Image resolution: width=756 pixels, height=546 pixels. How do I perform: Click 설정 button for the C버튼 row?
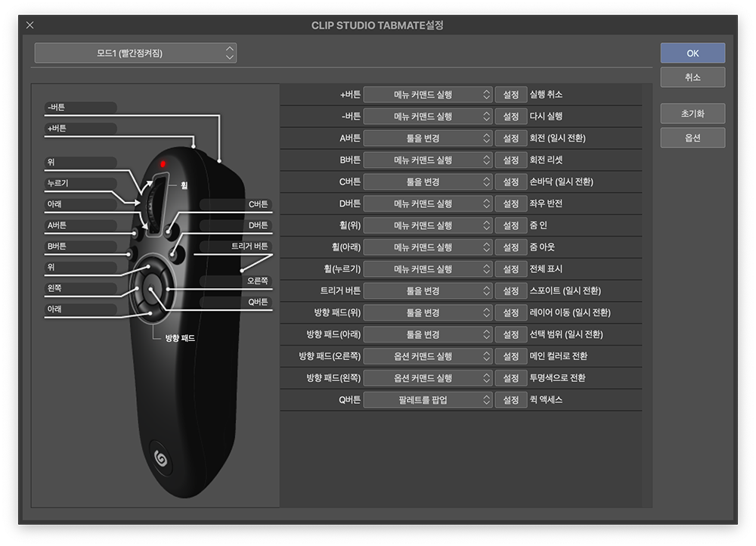pyautogui.click(x=511, y=182)
